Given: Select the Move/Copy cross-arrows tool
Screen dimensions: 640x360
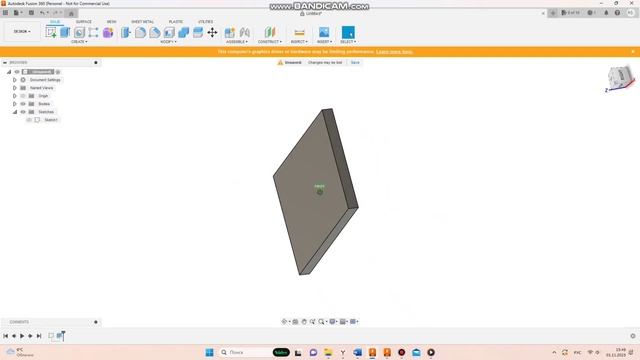Looking at the screenshot, I should coord(212,32).
